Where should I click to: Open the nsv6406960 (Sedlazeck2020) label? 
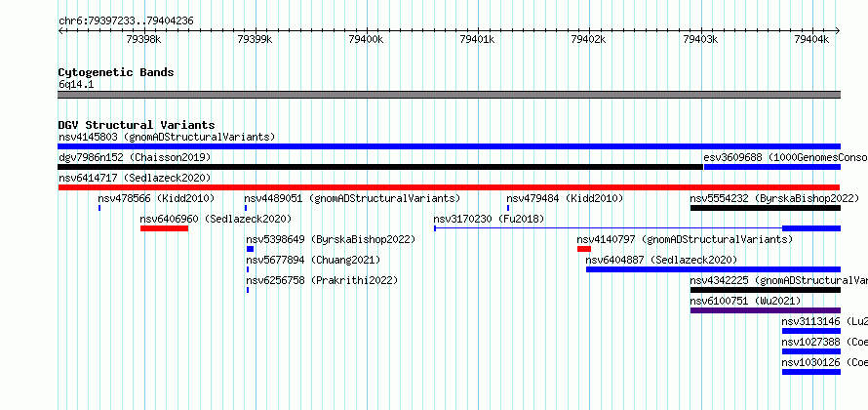[216, 219]
